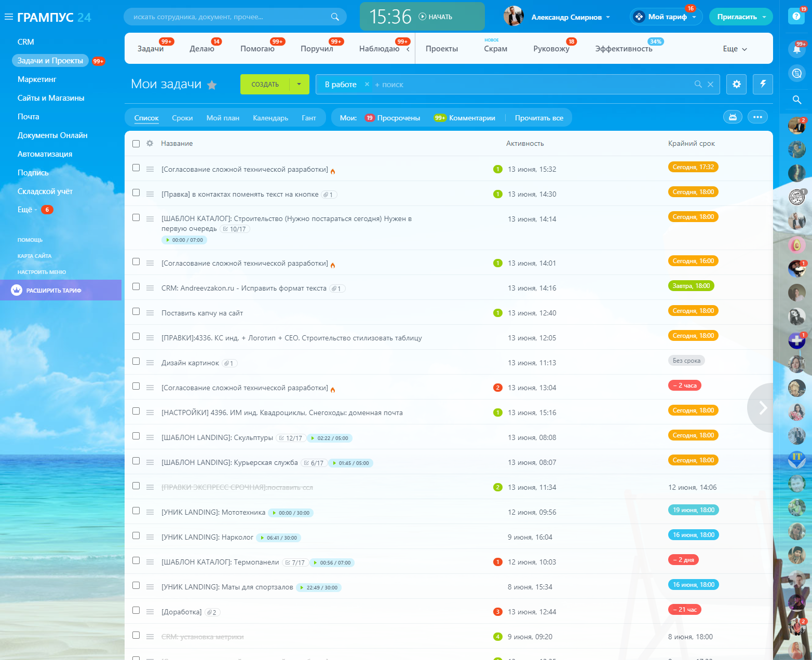Click the global search input field
This screenshot has width=812, height=660.
(x=228, y=17)
